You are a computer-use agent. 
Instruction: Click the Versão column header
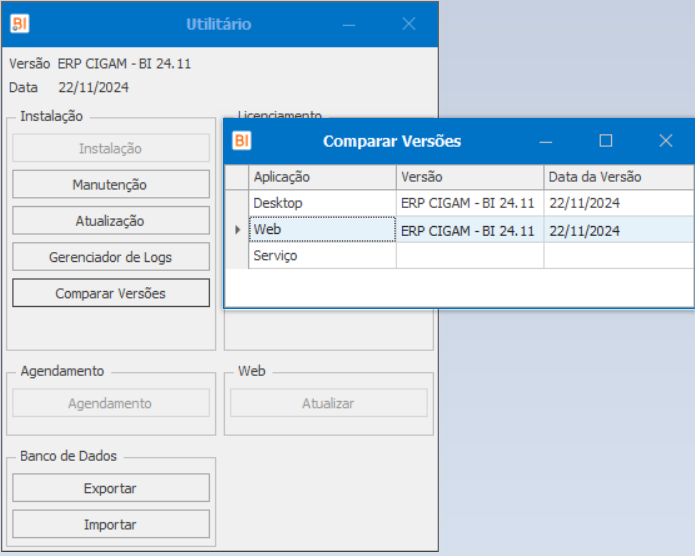coord(469,177)
